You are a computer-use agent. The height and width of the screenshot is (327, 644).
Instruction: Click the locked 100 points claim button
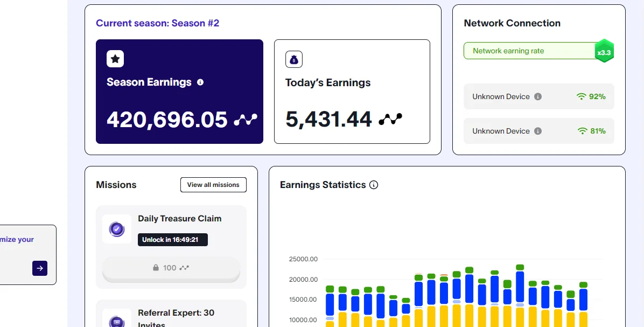[x=171, y=268]
